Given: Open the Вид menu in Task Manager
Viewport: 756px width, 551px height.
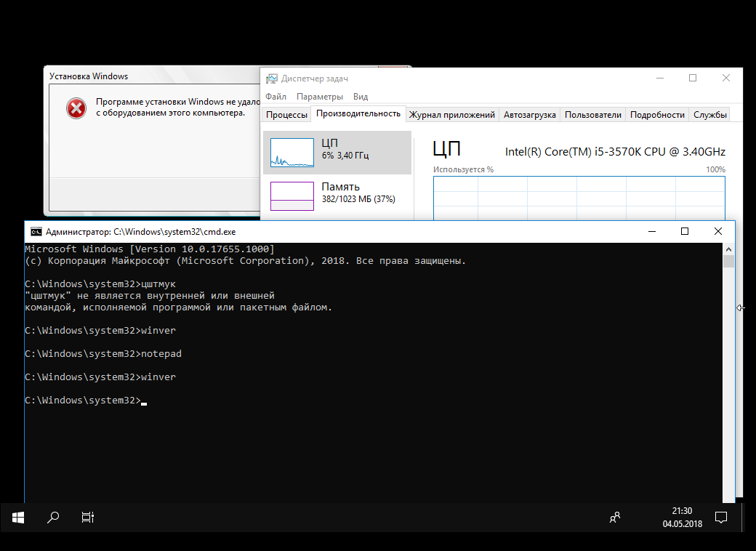Looking at the screenshot, I should pos(361,97).
